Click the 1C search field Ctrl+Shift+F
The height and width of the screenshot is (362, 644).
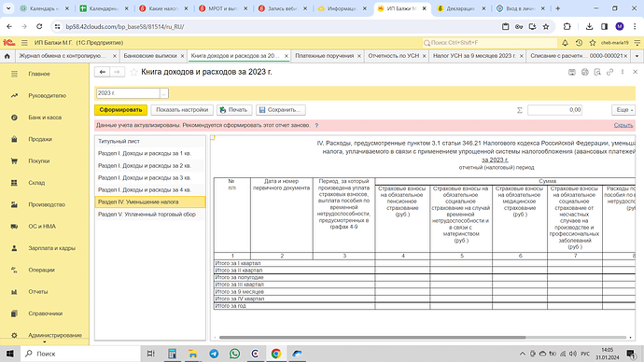coord(490,43)
